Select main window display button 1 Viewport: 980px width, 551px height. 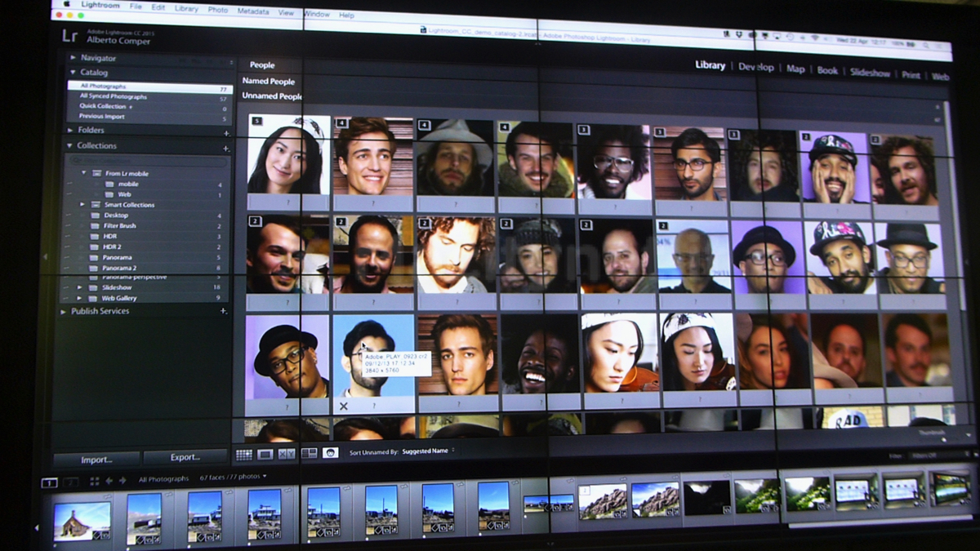point(49,482)
